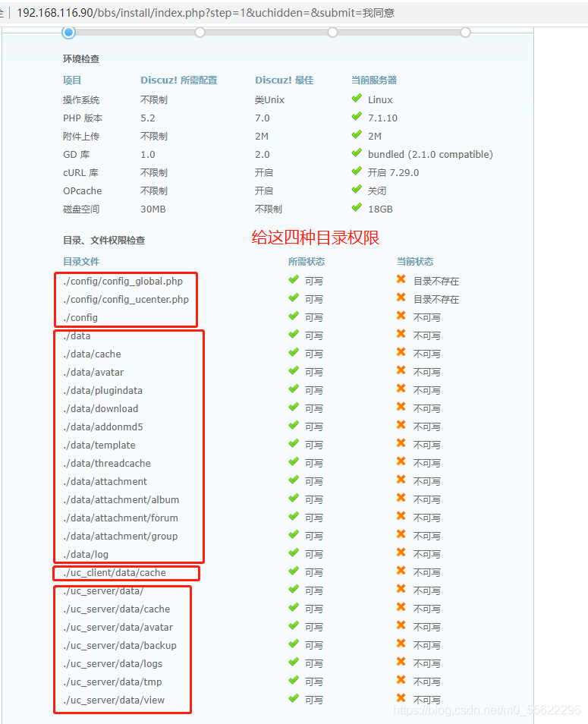The width and height of the screenshot is (588, 724).
Task: Click the orange cross in the ./uc_server/data/logs row
Action: tap(401, 662)
